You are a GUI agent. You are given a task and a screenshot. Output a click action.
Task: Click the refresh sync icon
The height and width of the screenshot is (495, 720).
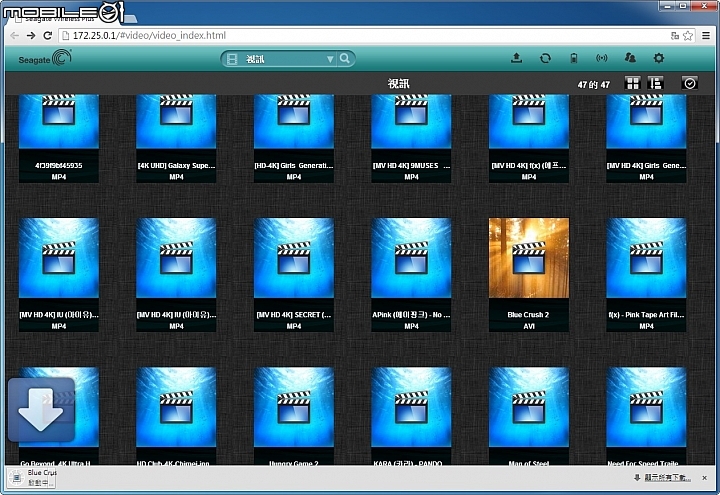545,58
